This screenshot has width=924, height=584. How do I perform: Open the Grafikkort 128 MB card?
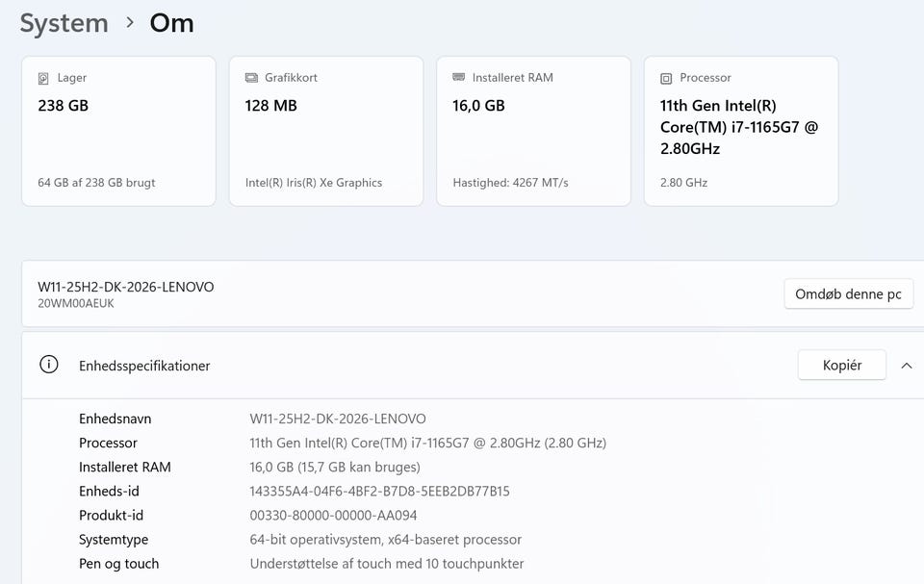click(326, 131)
